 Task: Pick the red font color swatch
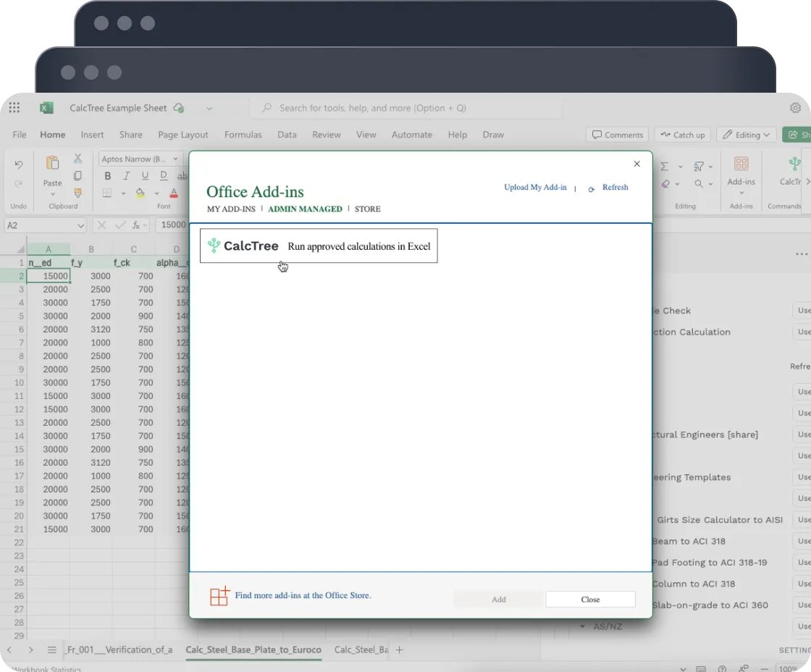coord(174,193)
